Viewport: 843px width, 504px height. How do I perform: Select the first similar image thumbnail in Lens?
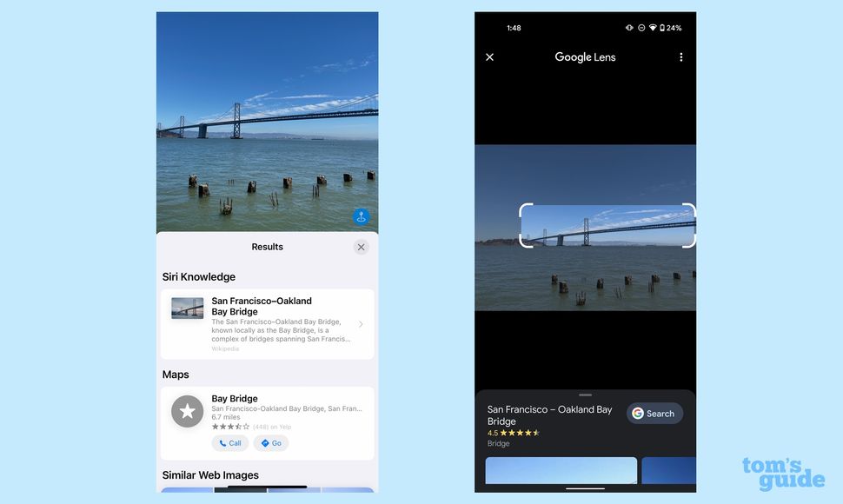pos(561,470)
